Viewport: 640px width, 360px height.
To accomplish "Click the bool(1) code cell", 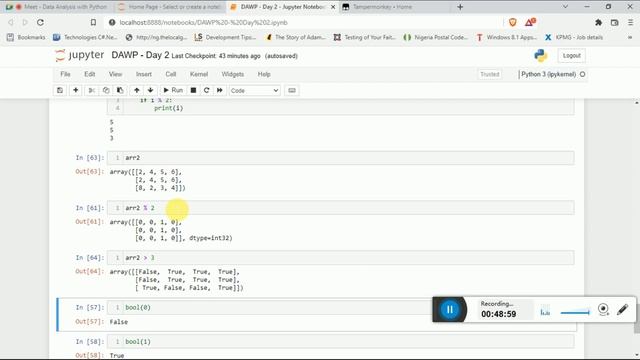I will [340, 341].
